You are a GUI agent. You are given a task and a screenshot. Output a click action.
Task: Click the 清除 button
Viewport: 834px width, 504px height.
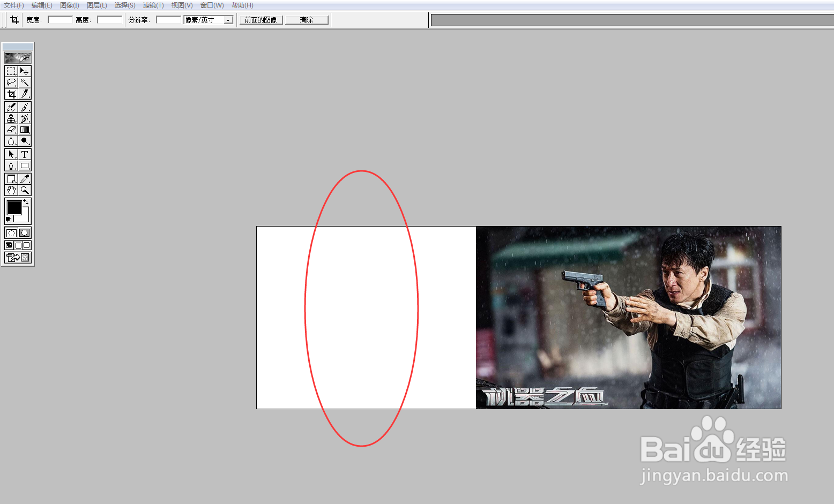[307, 20]
